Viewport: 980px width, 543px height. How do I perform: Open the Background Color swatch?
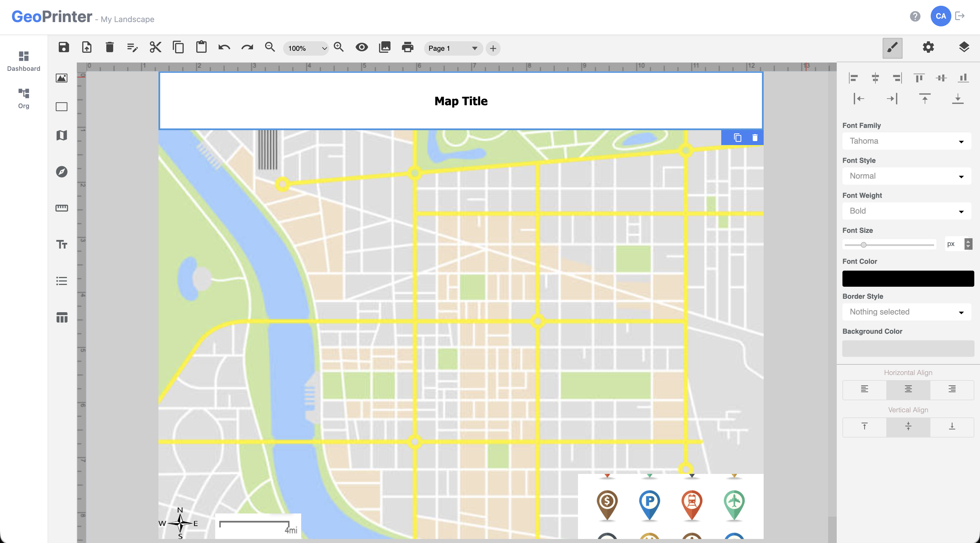click(x=908, y=349)
